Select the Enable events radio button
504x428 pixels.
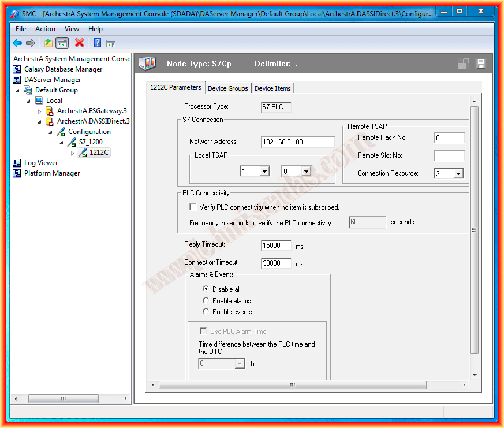click(206, 311)
